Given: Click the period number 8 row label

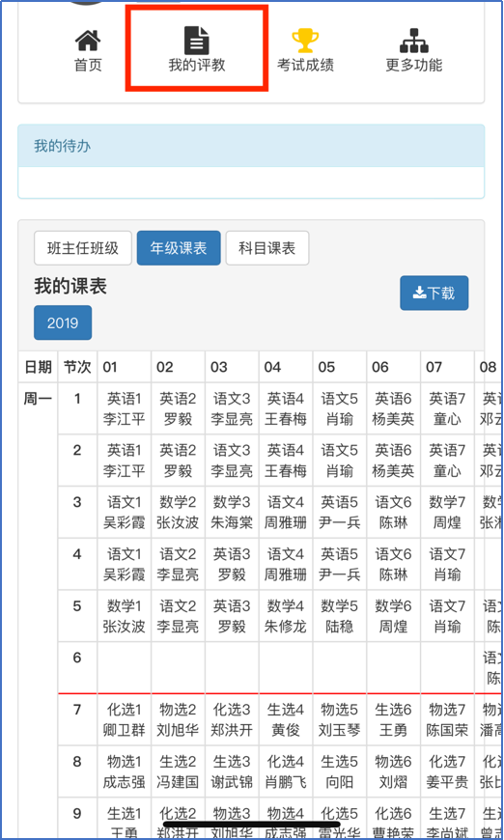Looking at the screenshot, I should [x=77, y=761].
